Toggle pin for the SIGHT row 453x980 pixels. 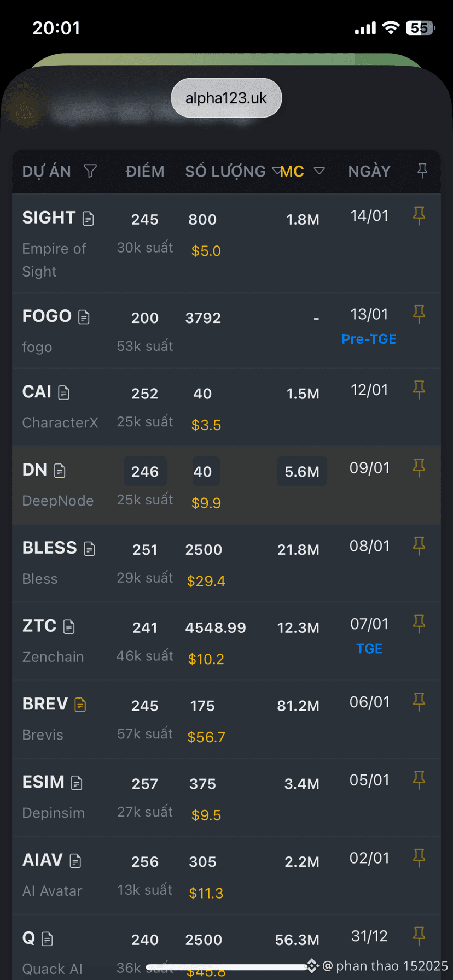419,215
